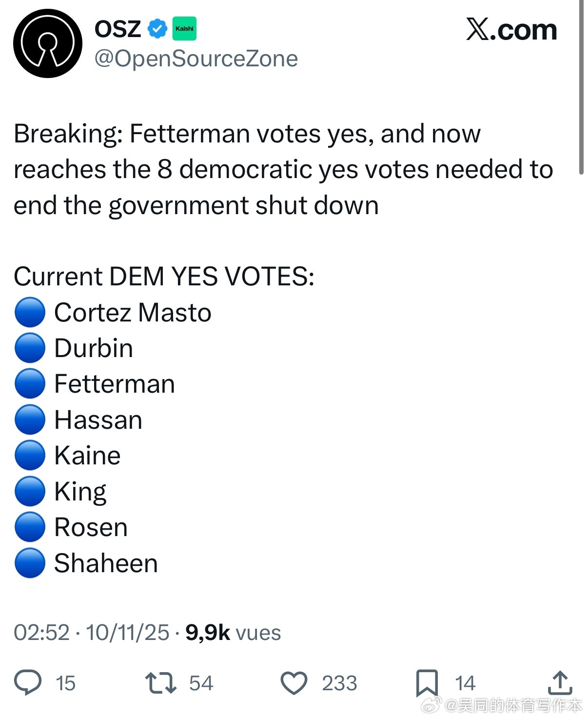Click the 54 reposts count
The image size is (588, 719).
click(x=201, y=683)
